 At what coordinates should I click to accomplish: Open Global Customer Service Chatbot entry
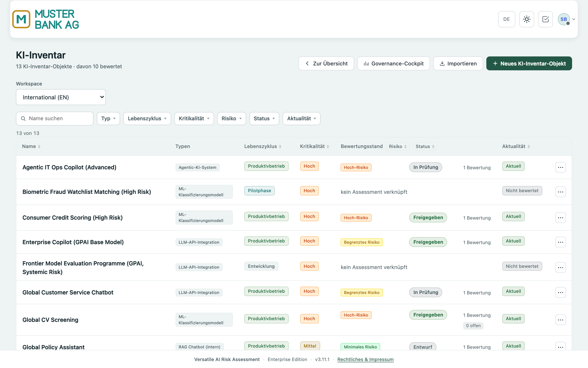(68, 293)
